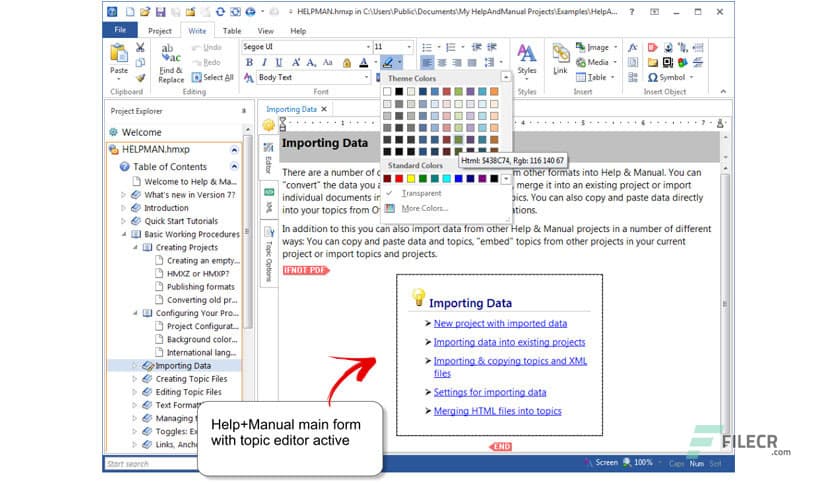Check the Transparent color option
The height and width of the screenshot is (484, 836).
point(421,193)
